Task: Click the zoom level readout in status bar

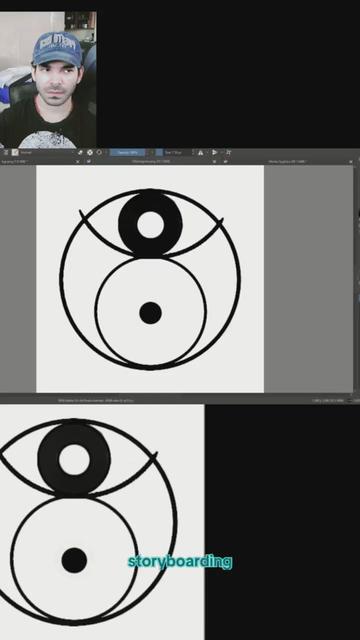Action: (x=328, y=400)
